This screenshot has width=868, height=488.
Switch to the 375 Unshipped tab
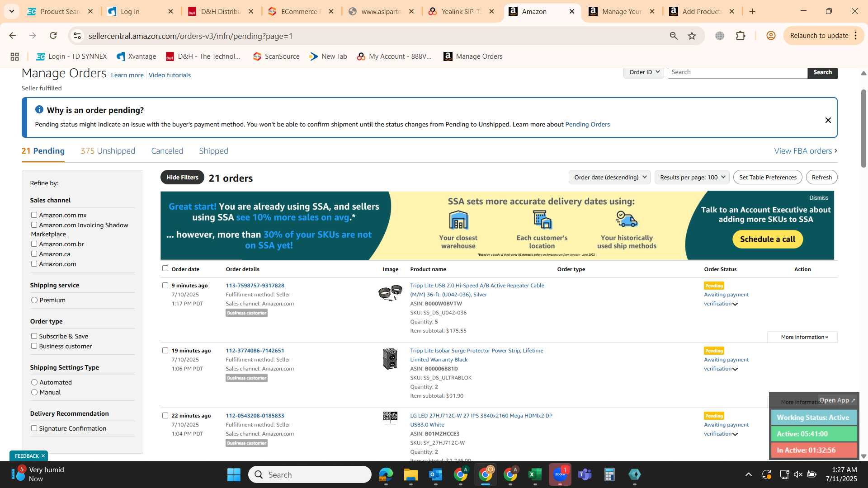(x=108, y=151)
